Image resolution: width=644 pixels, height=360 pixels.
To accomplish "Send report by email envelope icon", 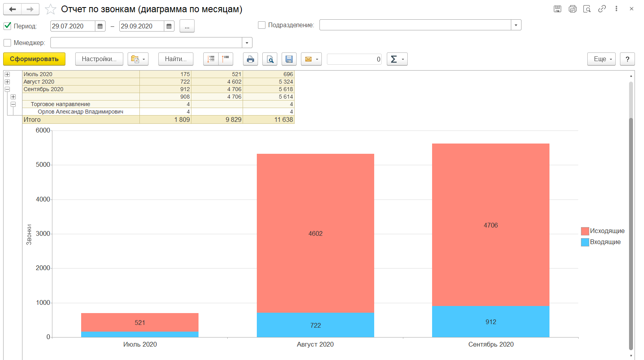I will pyautogui.click(x=311, y=59).
